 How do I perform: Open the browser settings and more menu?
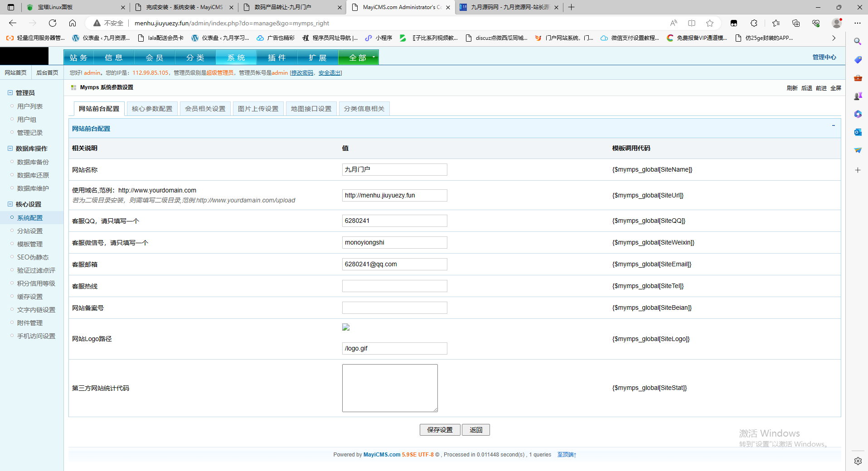click(858, 23)
